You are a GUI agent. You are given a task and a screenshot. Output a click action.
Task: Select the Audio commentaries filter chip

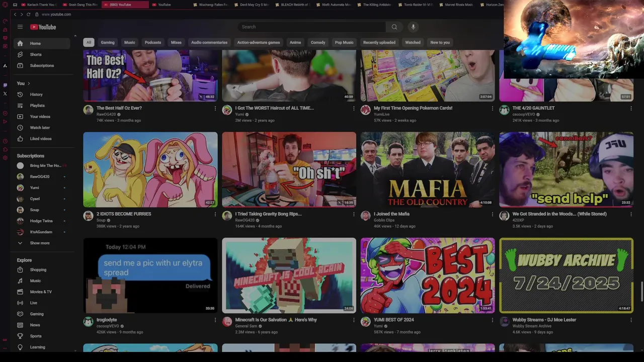coord(209,42)
